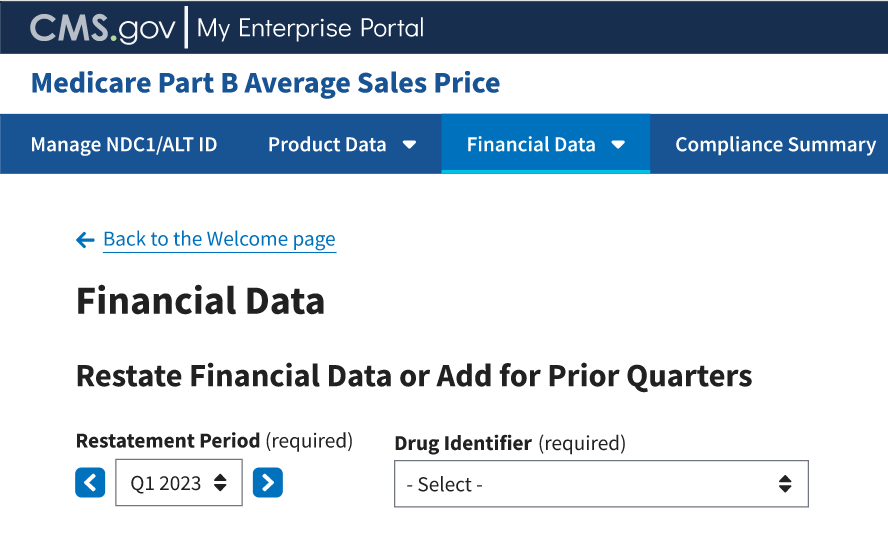Advance to the next restatement quarter

pyautogui.click(x=267, y=483)
